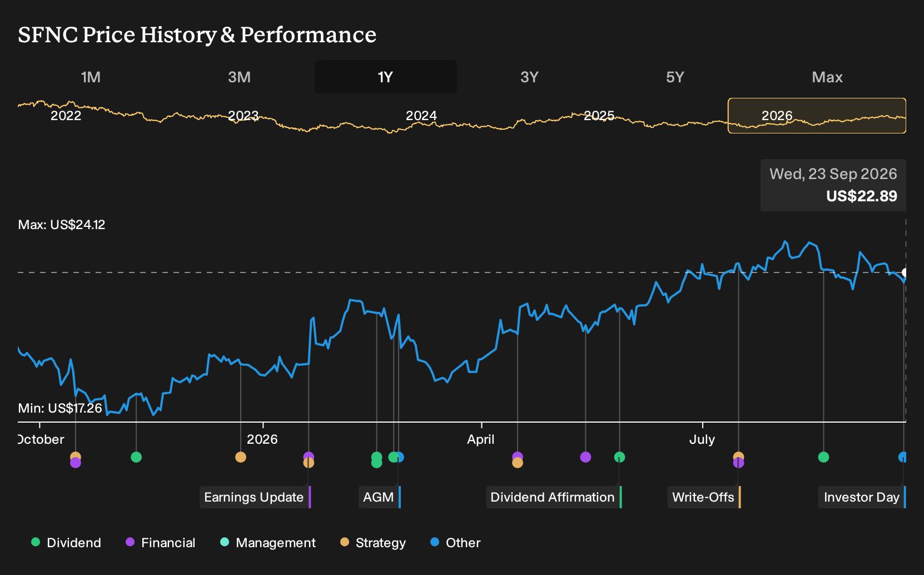The image size is (924, 575).
Task: Switch to the 3Y range tab
Action: click(529, 77)
